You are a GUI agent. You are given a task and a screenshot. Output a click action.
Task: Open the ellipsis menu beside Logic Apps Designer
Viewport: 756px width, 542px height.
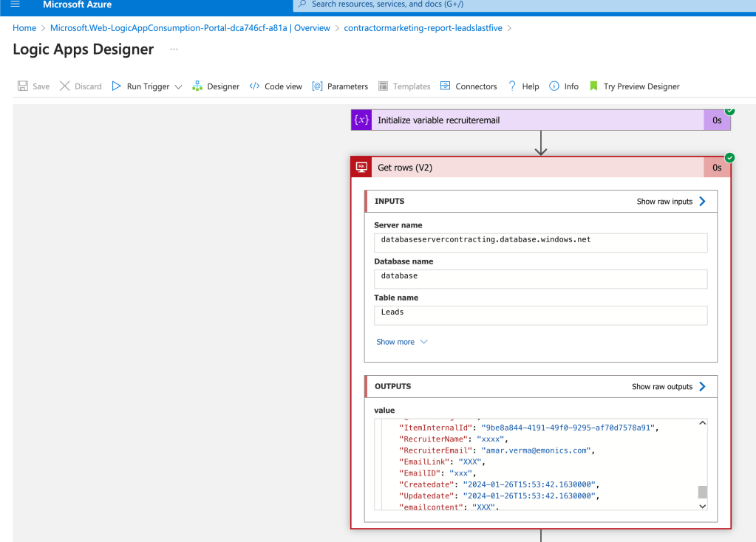(174, 49)
